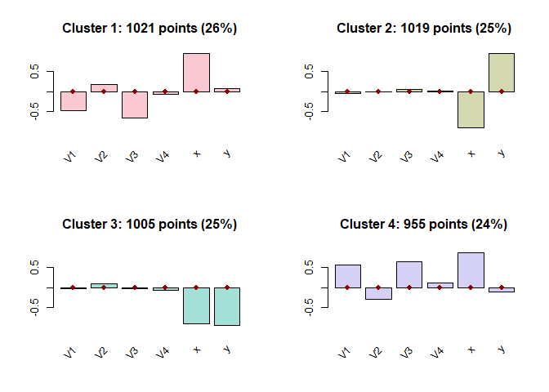The height and width of the screenshot is (392, 549).
Task: Pick the teal x bar in Cluster 3
Action: 196,305
